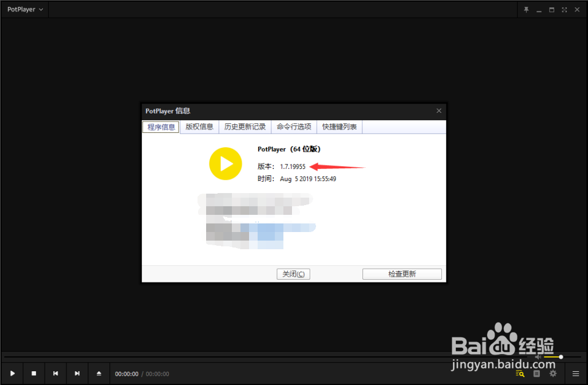
Task: Minimize the PotPlayer window
Action: 539,10
